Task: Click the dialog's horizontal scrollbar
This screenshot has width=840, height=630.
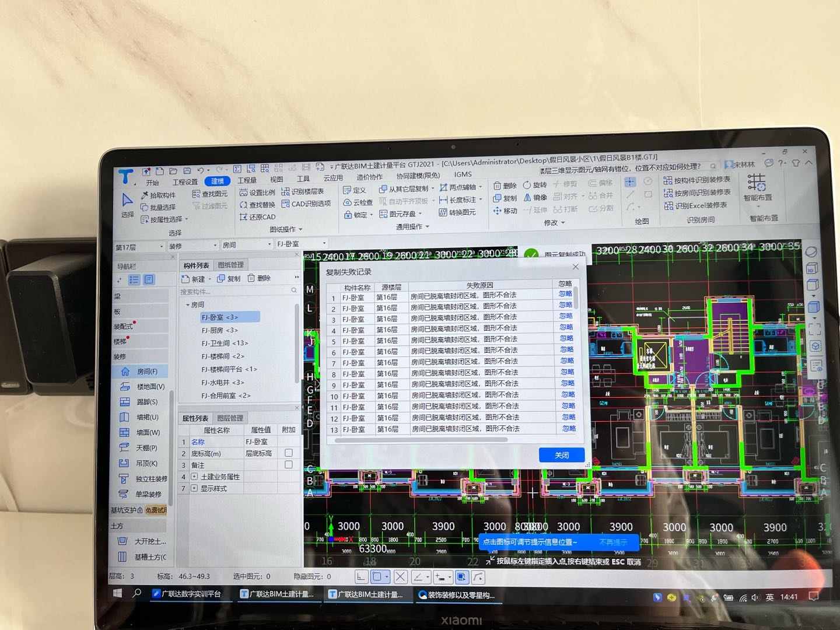Action: tap(421, 439)
